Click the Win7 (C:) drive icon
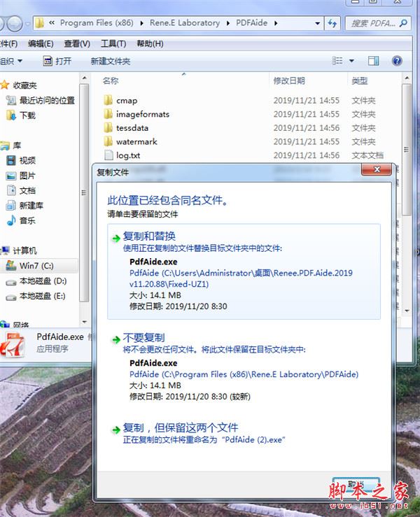This screenshot has height=517, width=420. click(x=11, y=265)
